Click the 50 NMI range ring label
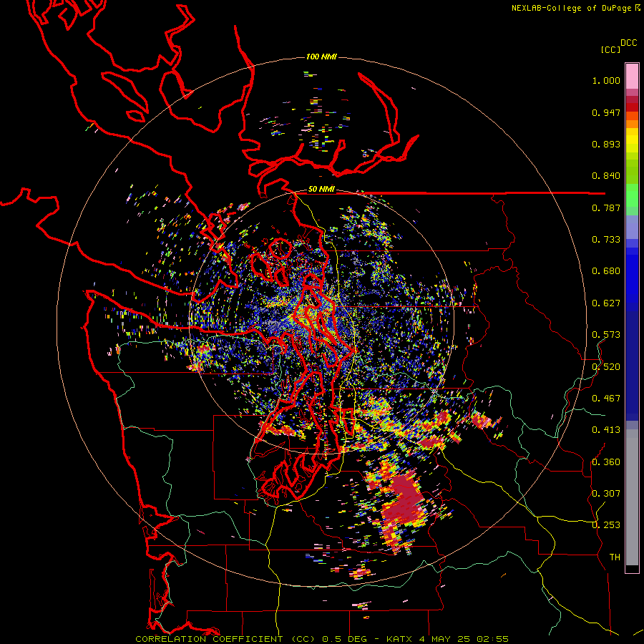Viewport: 644px width, 644px height. click(321, 190)
